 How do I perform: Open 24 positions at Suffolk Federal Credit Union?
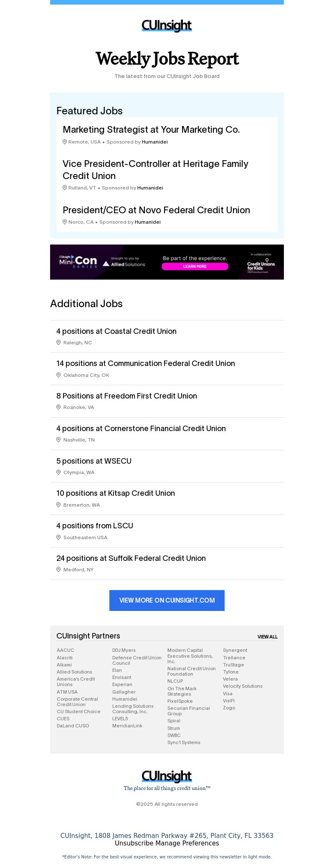[131, 558]
